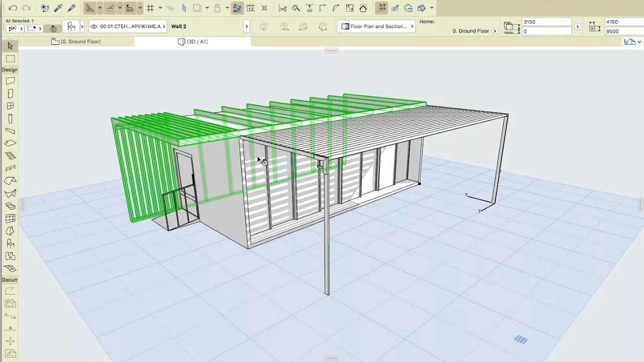Click the 00 01 layer name button
This screenshot has width=644, height=362.
[x=130, y=26]
